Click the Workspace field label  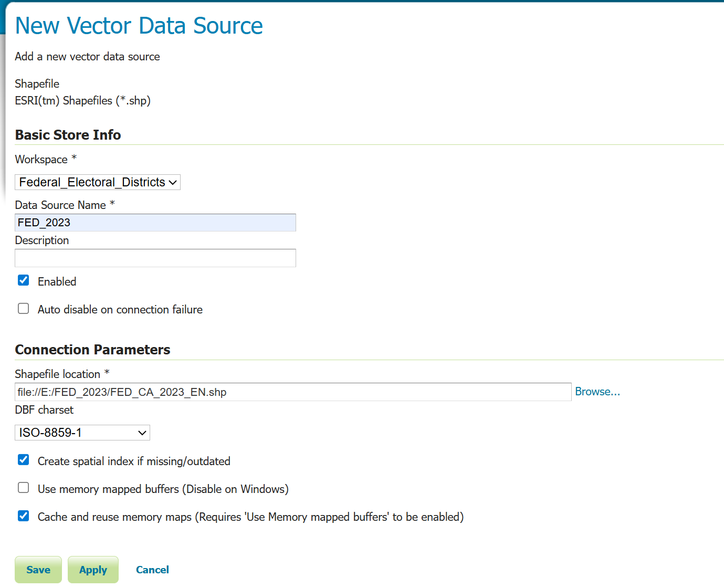tap(41, 160)
